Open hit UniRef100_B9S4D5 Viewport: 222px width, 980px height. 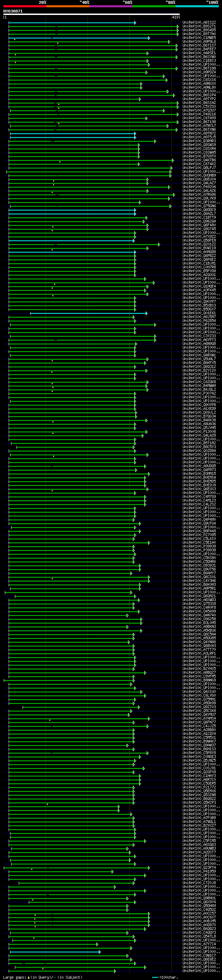pyautogui.click(x=199, y=30)
